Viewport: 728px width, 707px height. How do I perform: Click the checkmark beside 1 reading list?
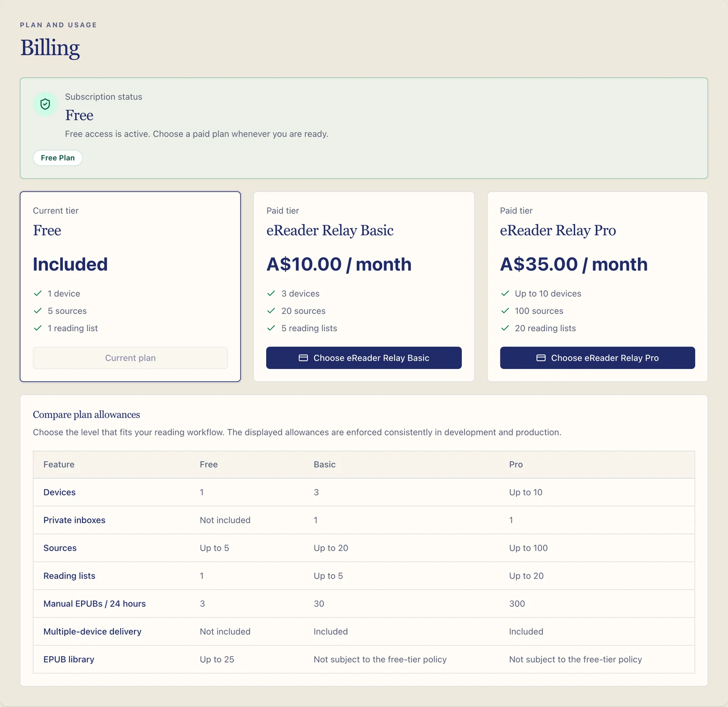click(x=38, y=328)
